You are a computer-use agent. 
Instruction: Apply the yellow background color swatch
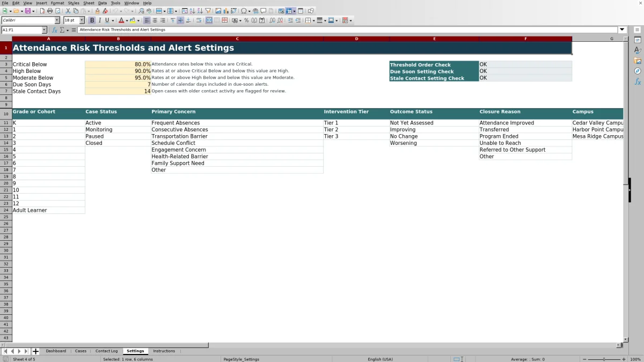(132, 20)
